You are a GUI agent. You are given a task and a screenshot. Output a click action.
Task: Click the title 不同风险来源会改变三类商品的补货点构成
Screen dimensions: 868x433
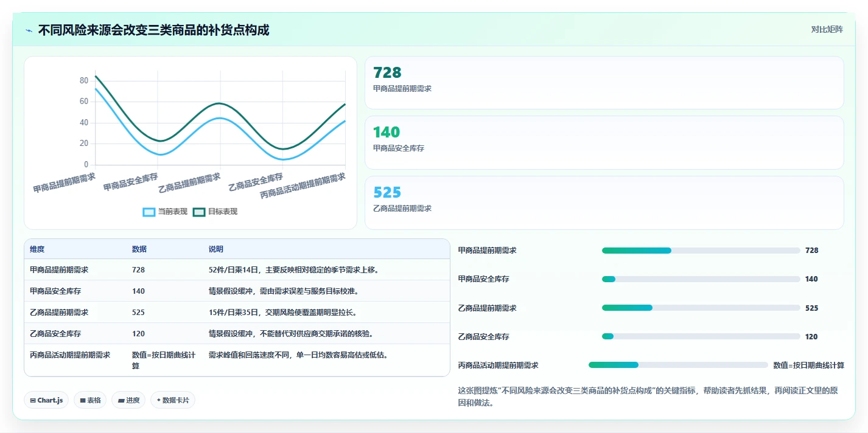154,30
